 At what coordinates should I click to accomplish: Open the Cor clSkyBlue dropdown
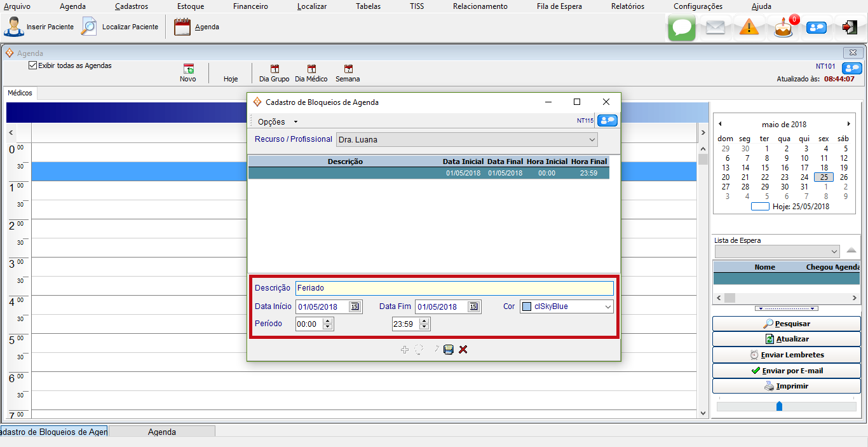click(607, 307)
